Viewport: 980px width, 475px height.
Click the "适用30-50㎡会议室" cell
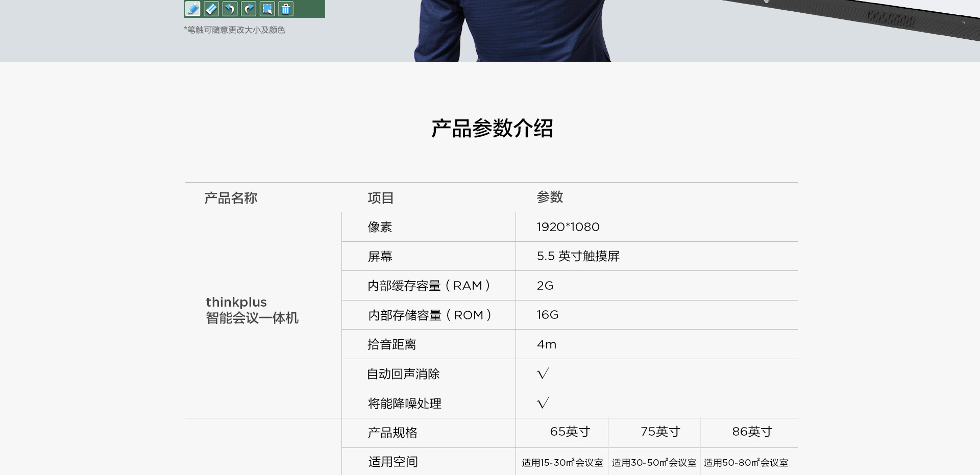point(654,463)
